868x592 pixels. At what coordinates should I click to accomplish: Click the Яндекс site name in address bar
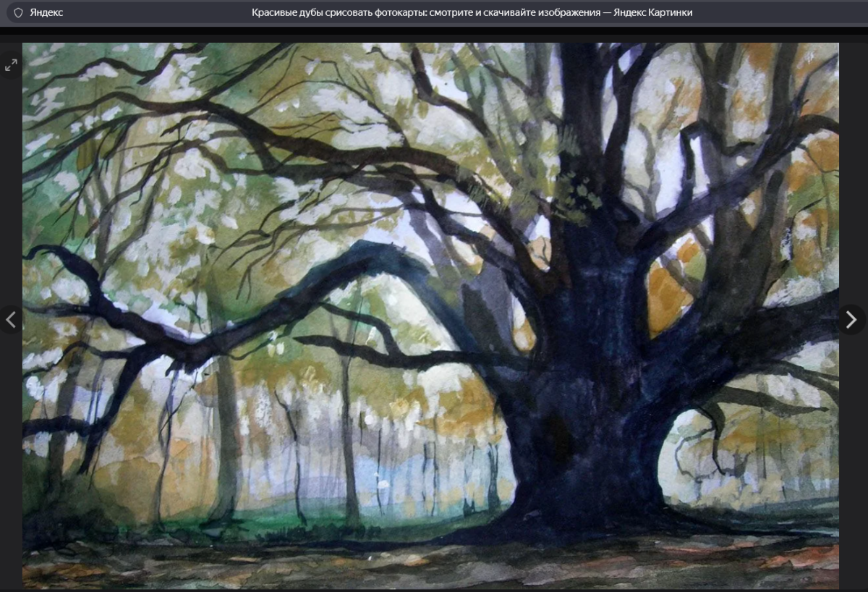pyautogui.click(x=46, y=12)
